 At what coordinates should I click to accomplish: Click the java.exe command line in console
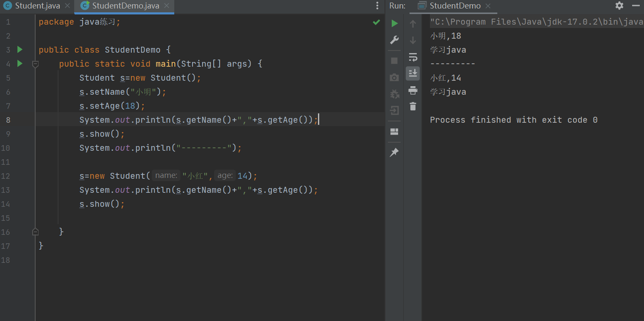coord(536,22)
